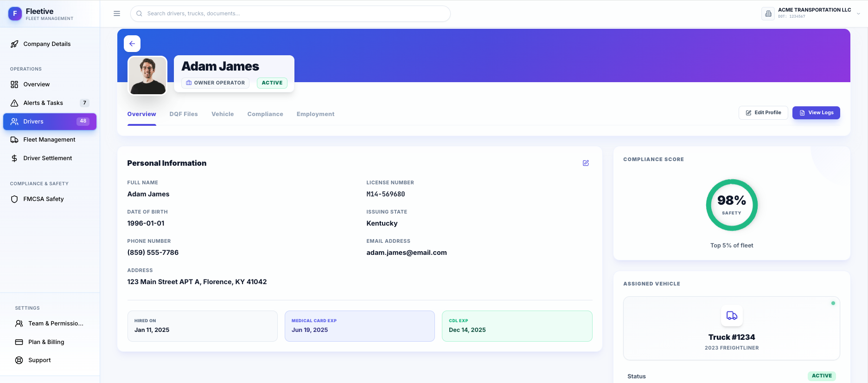Click the lifebuoy icon beside Support
Viewport: 868px width, 383px height.
pyautogui.click(x=19, y=360)
